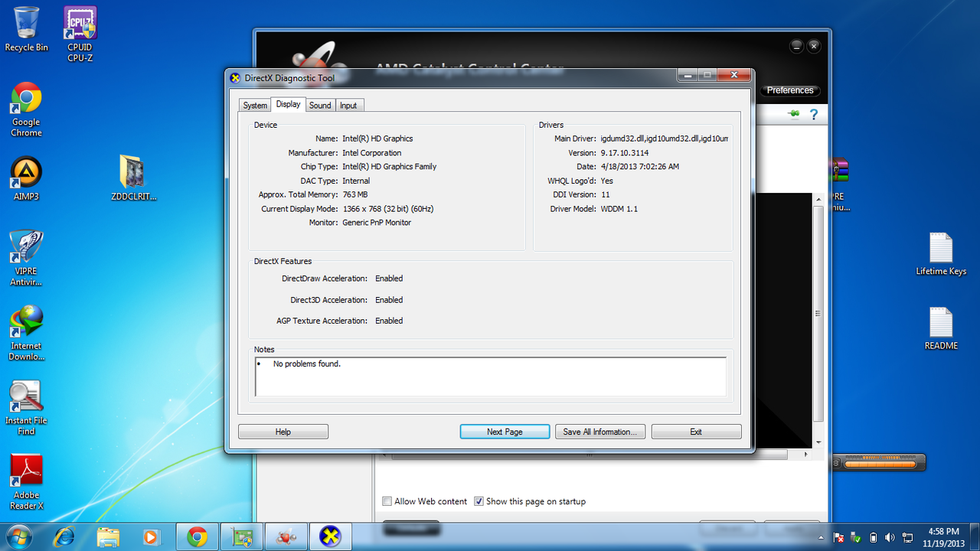Open the Windows Start menu
Viewport: 980px width, 551px height.
click(18, 536)
